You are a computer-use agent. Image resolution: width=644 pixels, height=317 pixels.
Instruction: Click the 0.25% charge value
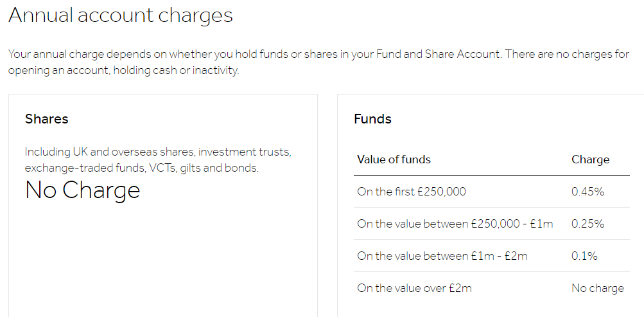click(x=587, y=224)
